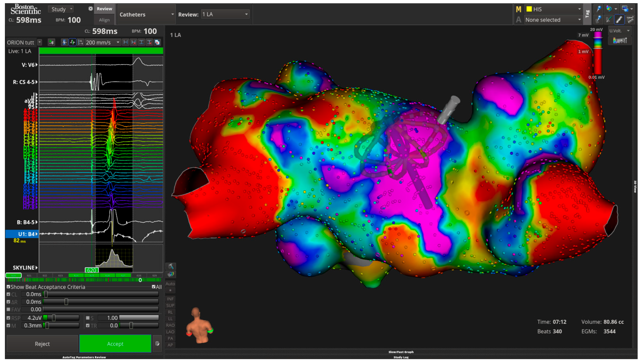
Task: Click the ruler measurement tool icon
Action: tap(630, 20)
